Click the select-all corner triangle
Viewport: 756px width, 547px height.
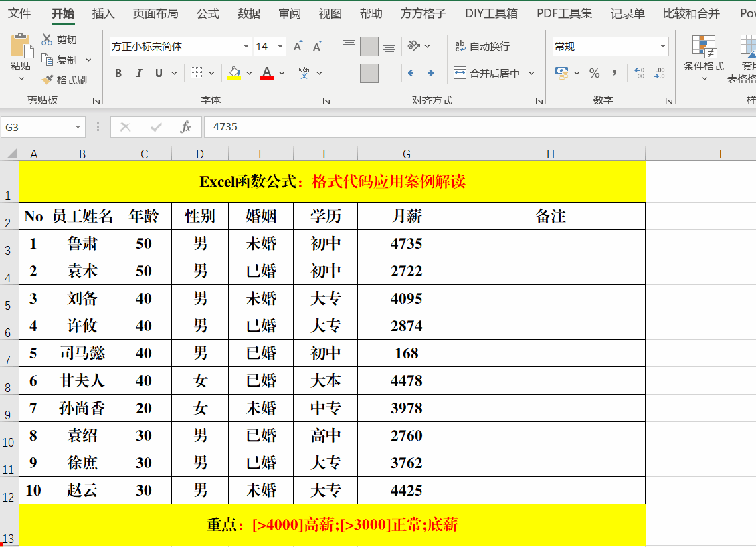point(11,154)
